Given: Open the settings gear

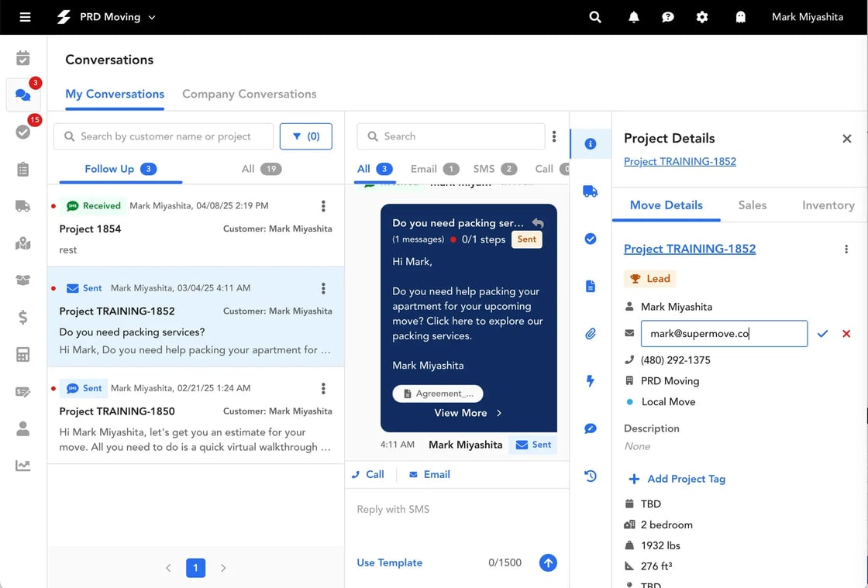Looking at the screenshot, I should point(702,17).
